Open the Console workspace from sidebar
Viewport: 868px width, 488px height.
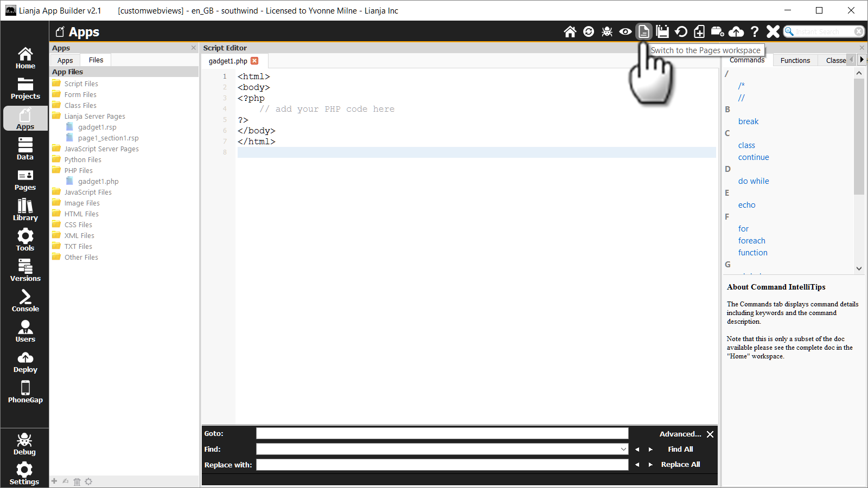pos(25,300)
